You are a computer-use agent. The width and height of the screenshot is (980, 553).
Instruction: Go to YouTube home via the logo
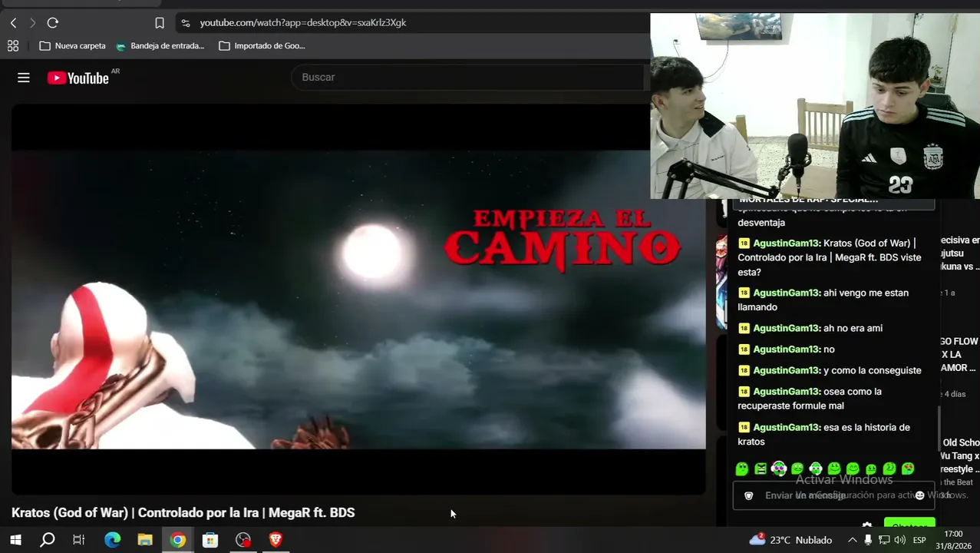[78, 78]
